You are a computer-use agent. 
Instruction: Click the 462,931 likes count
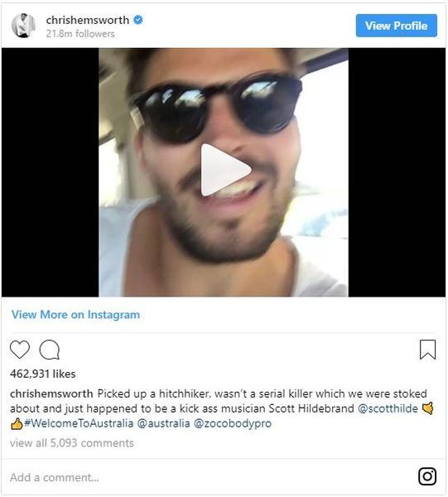[x=43, y=374]
